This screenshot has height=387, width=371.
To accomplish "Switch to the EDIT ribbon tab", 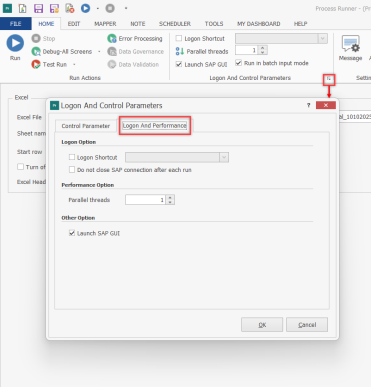I will click(74, 24).
